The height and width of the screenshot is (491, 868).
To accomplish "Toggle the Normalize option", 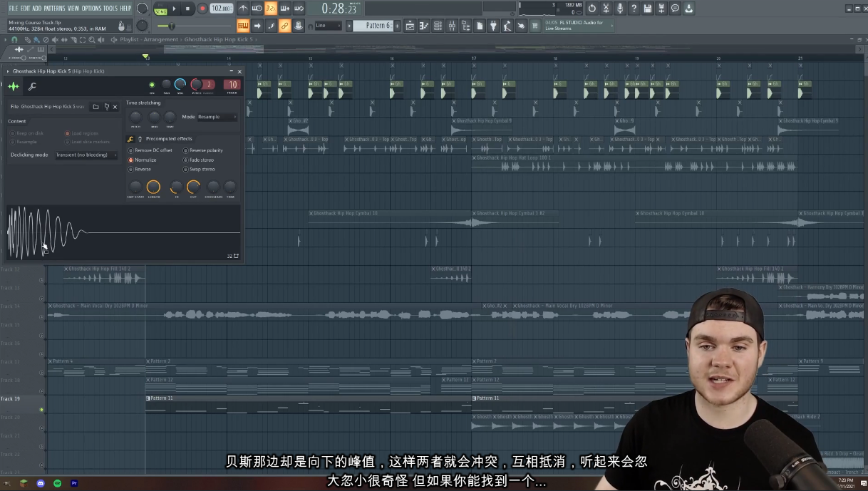I will [130, 160].
